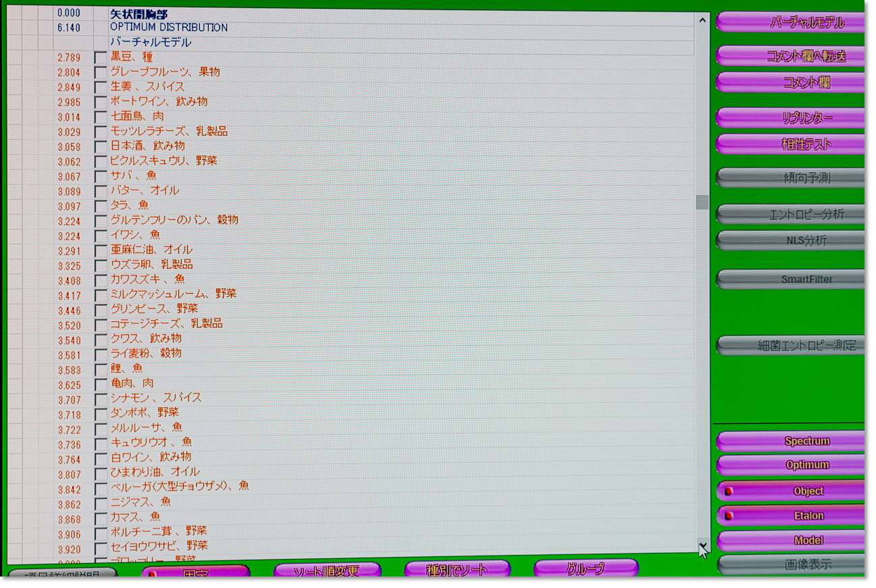876x588 pixels.
Task: Tick the checkbox for グレープフルーツ、果物
Action: coord(101,73)
